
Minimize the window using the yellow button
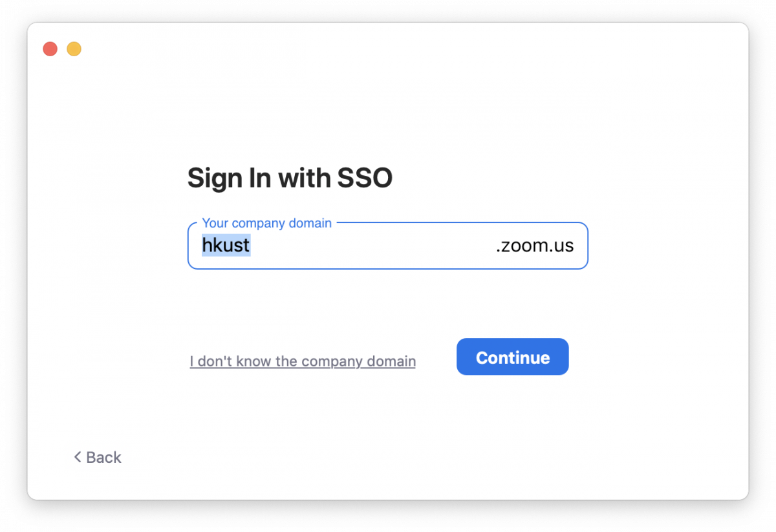point(74,49)
